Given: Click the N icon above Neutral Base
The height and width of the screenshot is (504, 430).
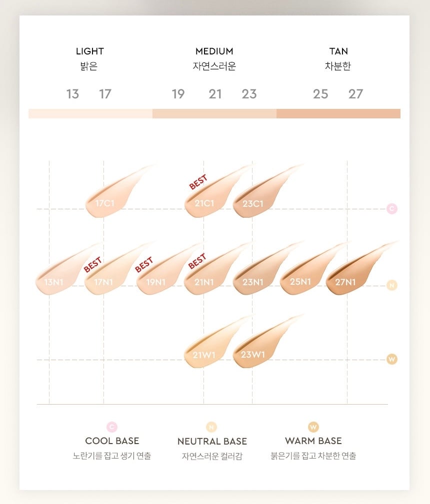Looking at the screenshot, I should point(211,427).
